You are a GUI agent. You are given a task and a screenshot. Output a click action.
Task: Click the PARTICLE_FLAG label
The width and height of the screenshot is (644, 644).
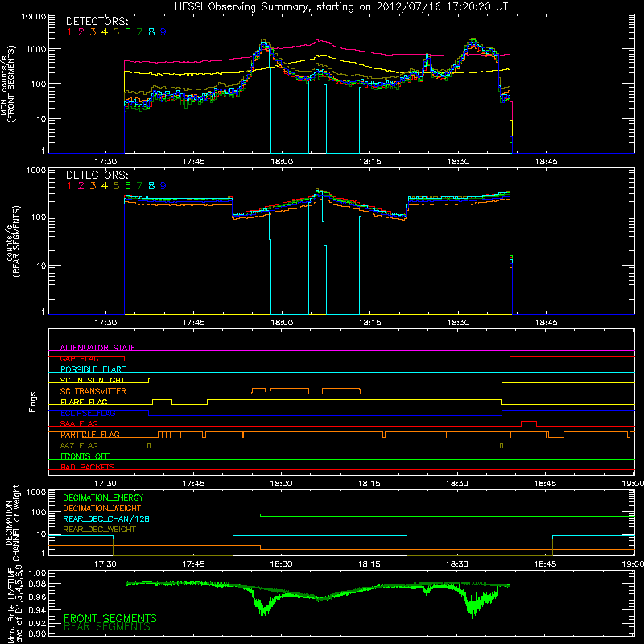pos(90,435)
